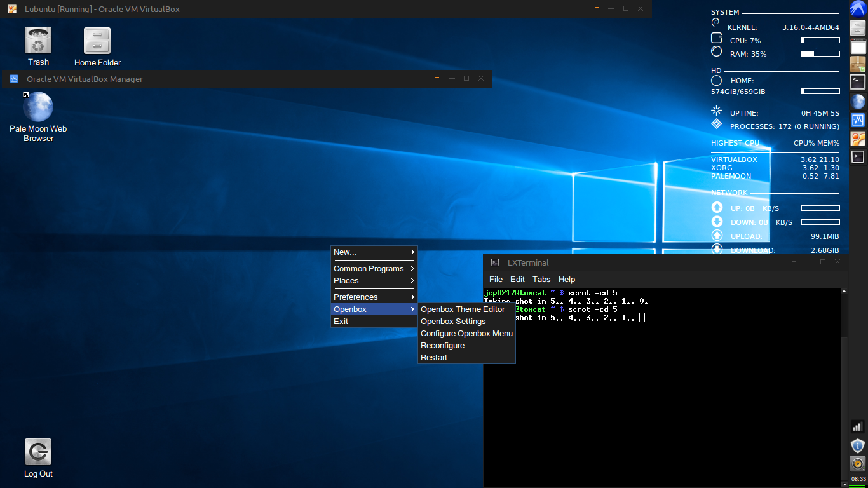Expand the Places submenu
Screen dimensions: 868x488
click(374, 281)
